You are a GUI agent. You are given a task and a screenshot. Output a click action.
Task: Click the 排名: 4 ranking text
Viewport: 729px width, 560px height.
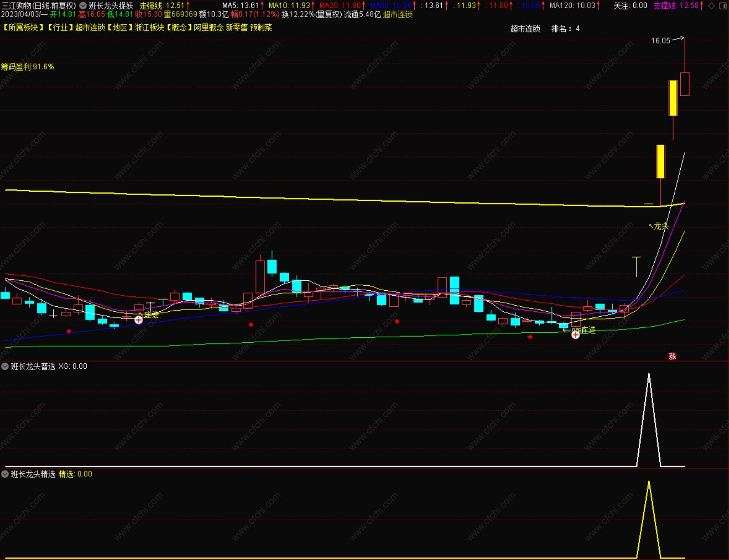coord(566,28)
